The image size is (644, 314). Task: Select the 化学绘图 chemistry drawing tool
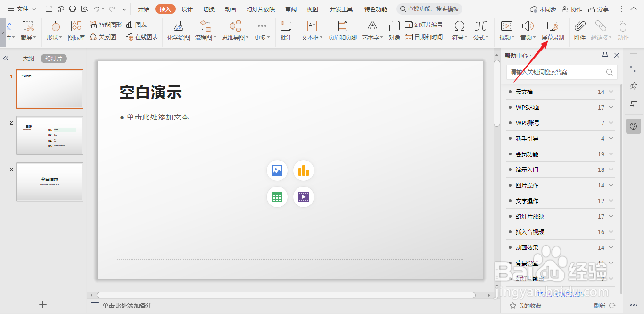click(178, 31)
